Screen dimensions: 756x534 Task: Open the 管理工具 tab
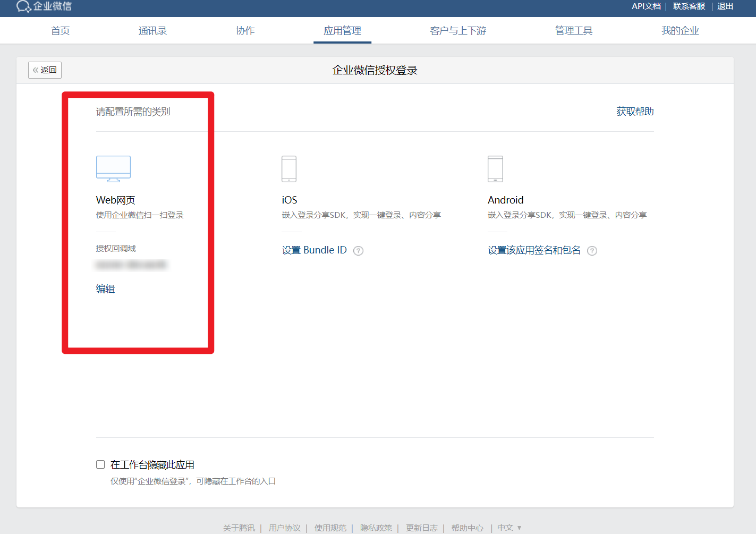[x=574, y=30]
